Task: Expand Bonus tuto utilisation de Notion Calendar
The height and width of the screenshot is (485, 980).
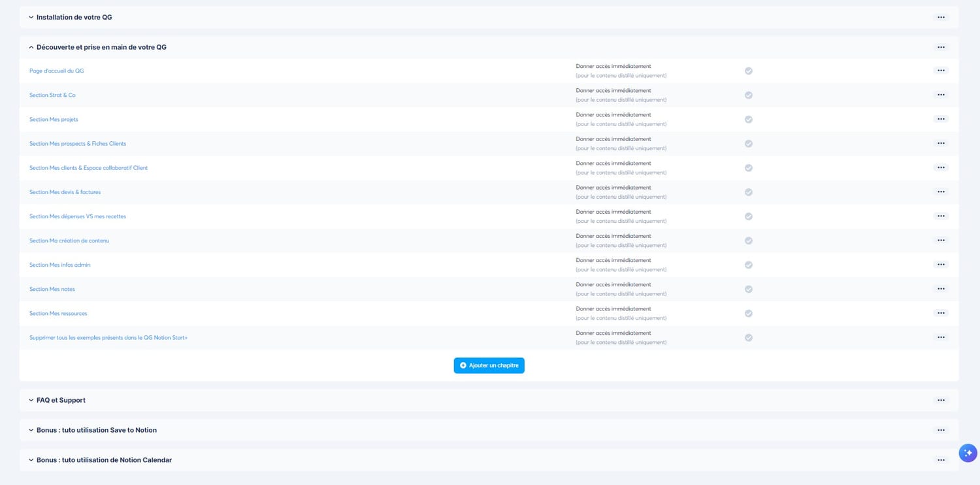Action: 31,460
